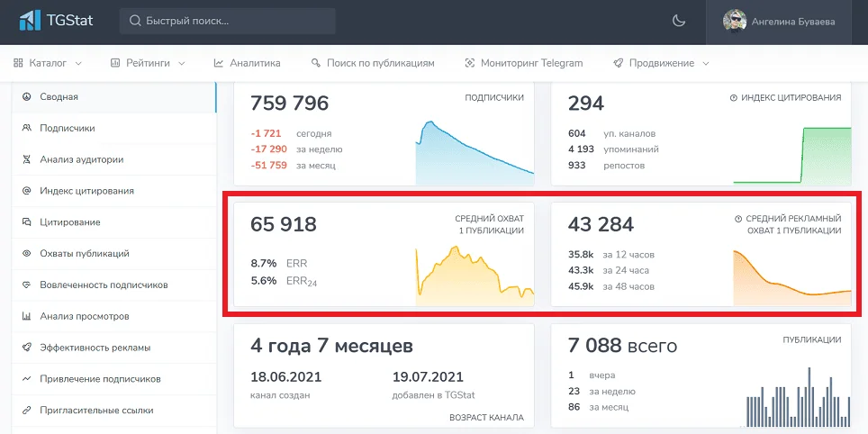Expand the Рейтинги dropdown menu
This screenshot has width=868, height=434.
[x=148, y=63]
